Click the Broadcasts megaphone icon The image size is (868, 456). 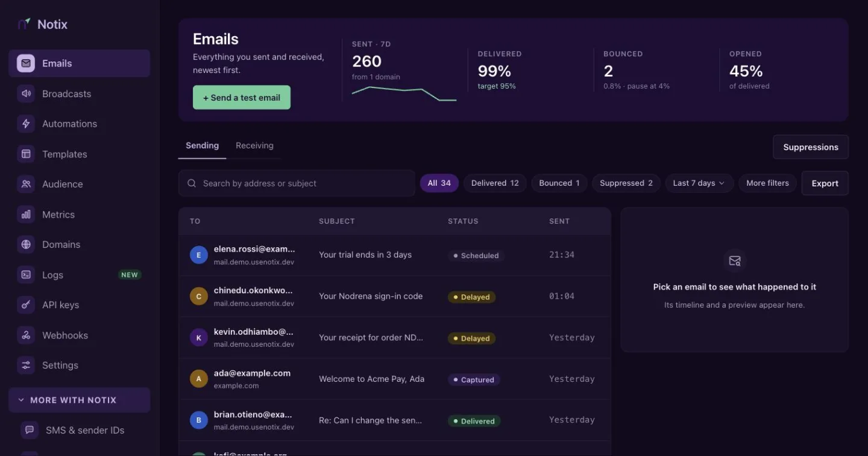tap(26, 93)
